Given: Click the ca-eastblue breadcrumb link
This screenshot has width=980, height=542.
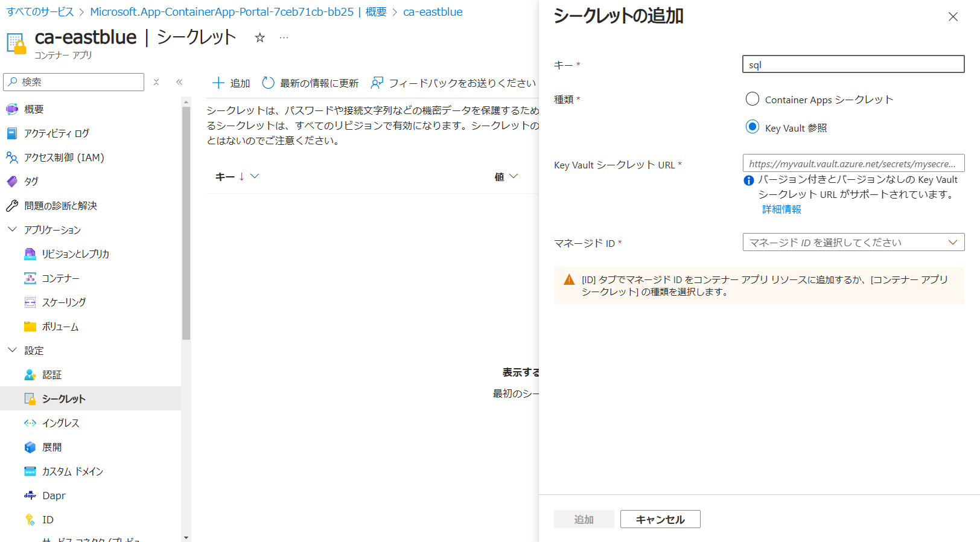Looking at the screenshot, I should [x=433, y=12].
